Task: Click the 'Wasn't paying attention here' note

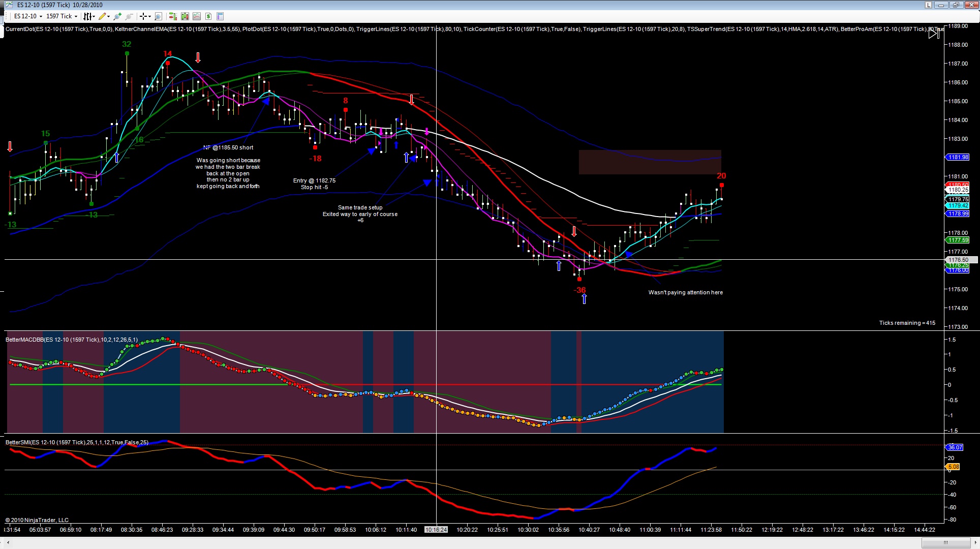Action: click(685, 292)
